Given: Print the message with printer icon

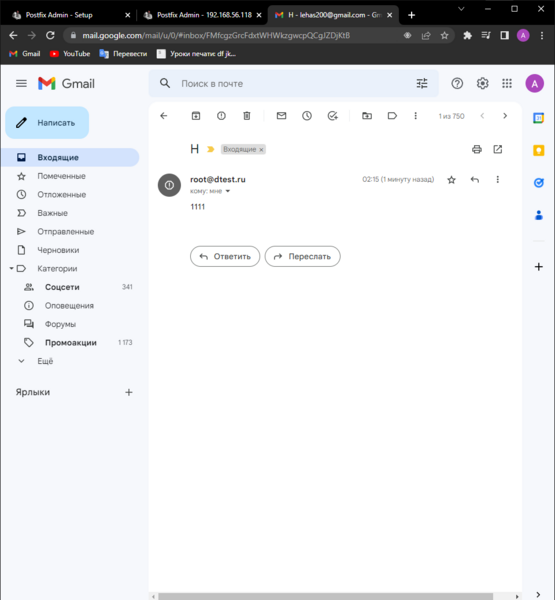Looking at the screenshot, I should [x=477, y=149].
